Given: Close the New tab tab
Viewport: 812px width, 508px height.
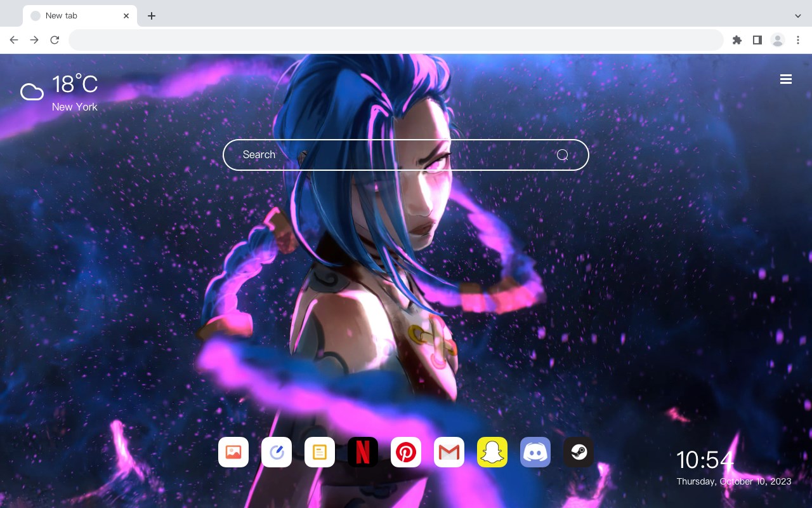Looking at the screenshot, I should coord(126,16).
